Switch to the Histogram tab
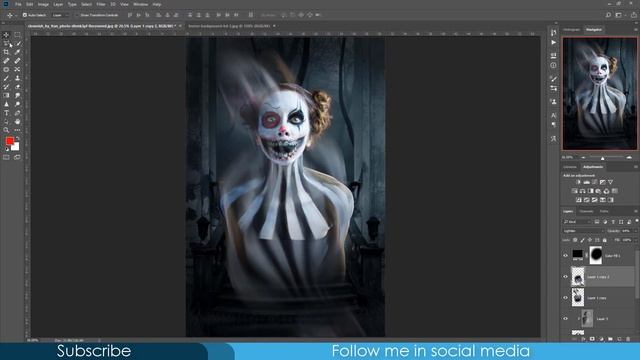Screen dimensions: 640x360 point(571,30)
